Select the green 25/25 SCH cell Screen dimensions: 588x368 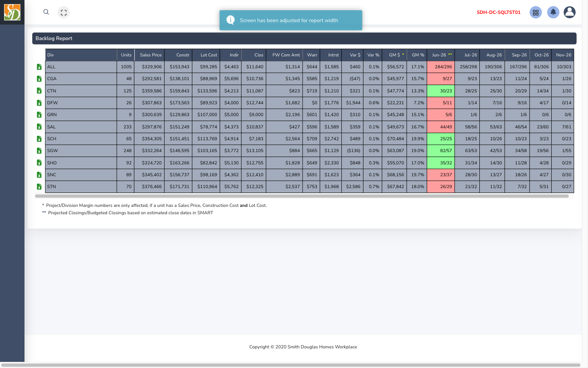441,139
